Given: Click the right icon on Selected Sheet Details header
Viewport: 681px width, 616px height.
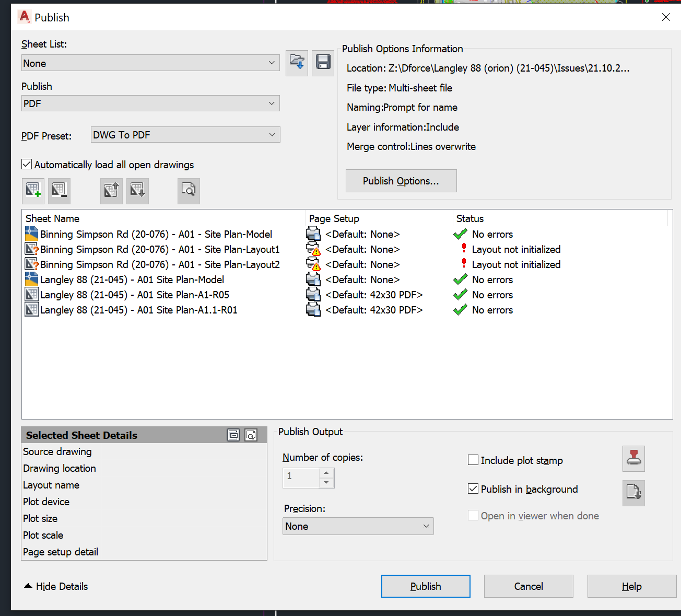Looking at the screenshot, I should [251, 435].
